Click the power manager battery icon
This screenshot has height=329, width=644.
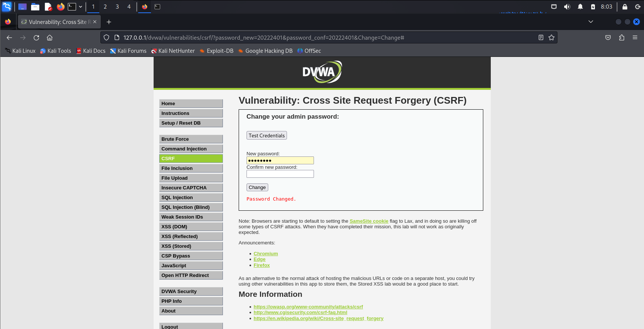pos(593,7)
